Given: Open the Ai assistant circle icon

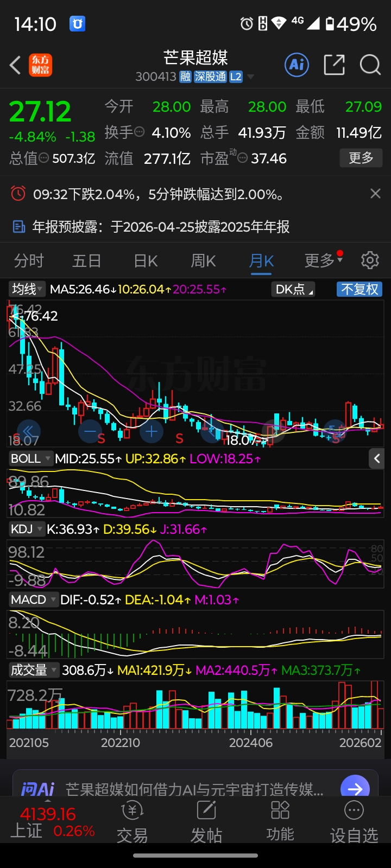Looking at the screenshot, I should 297,65.
